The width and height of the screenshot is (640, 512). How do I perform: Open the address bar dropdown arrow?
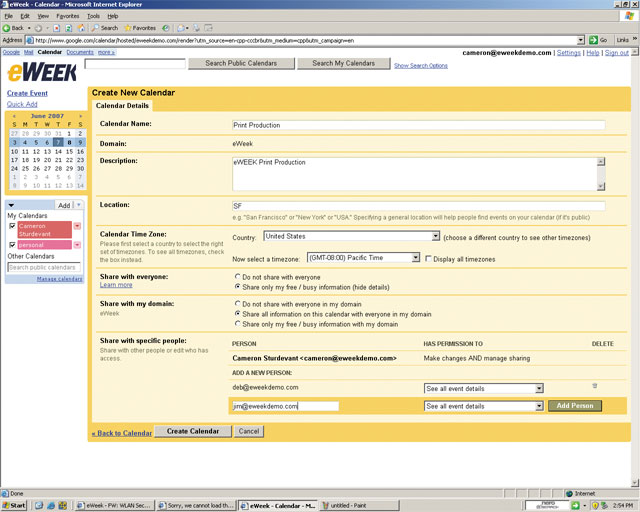[581, 40]
